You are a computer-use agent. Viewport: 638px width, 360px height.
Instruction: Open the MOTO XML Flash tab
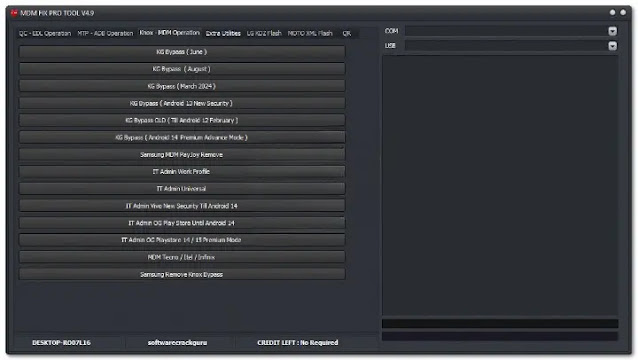tap(310, 33)
